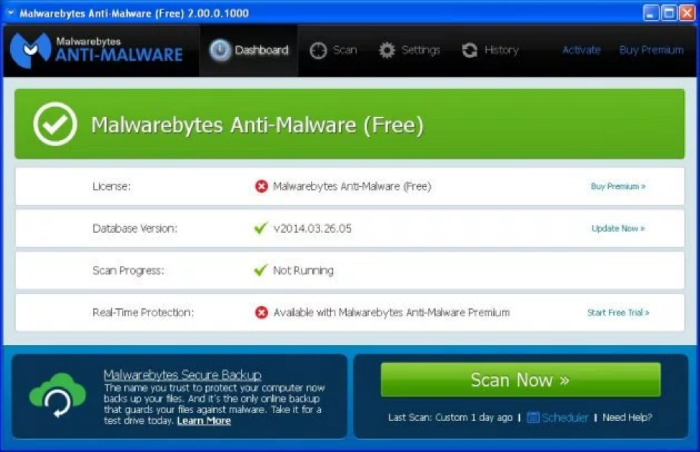
Task: Click the Start Free Trial » link
Action: tap(618, 313)
